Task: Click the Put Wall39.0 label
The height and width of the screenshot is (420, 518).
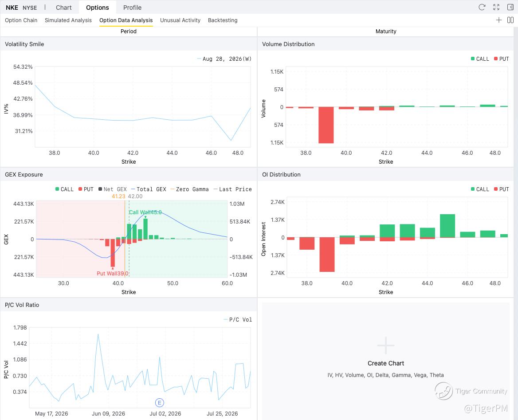Action: [112, 273]
